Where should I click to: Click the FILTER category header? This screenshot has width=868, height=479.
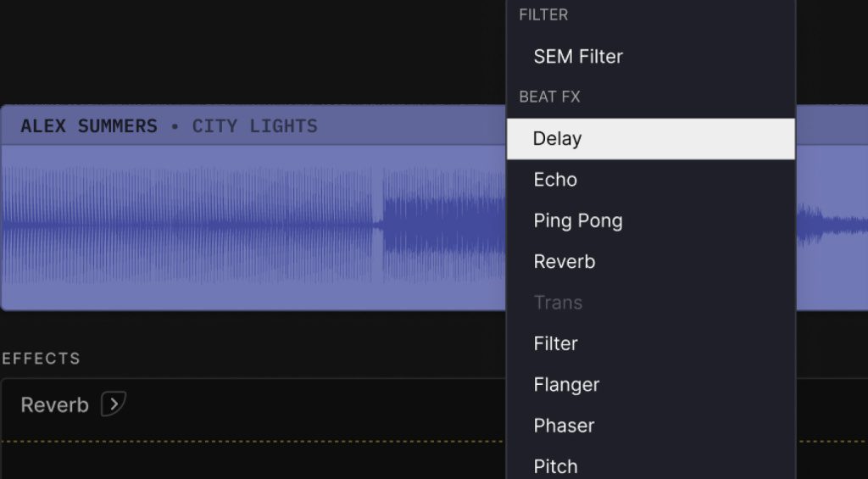click(543, 14)
